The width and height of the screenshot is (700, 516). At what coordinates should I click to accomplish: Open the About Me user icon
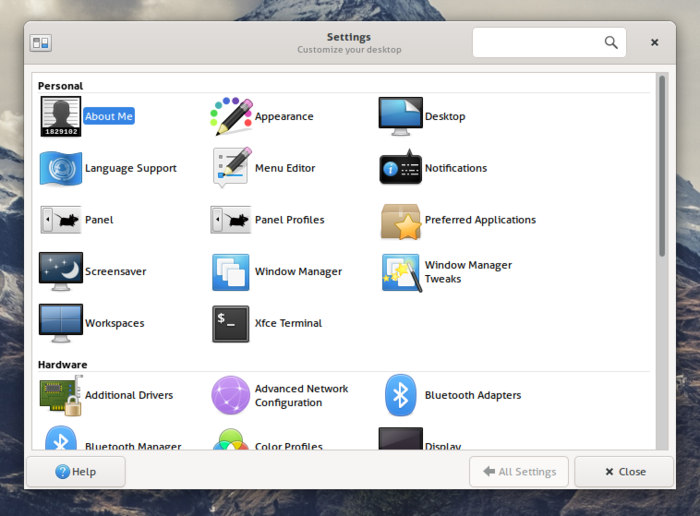[x=61, y=117]
